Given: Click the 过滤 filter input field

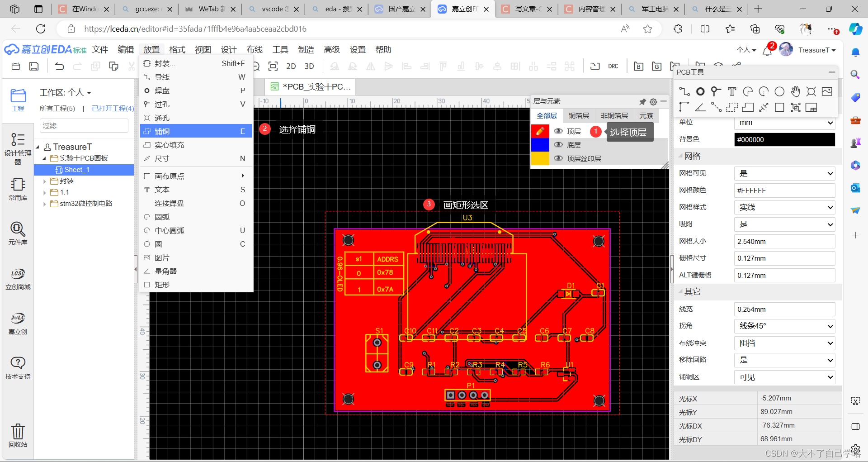Looking at the screenshot, I should click(x=84, y=125).
